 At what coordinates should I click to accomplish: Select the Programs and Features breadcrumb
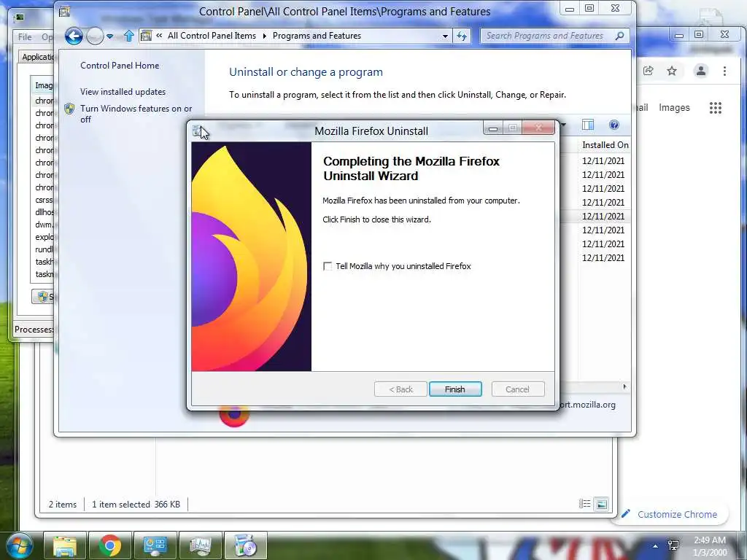[317, 36]
